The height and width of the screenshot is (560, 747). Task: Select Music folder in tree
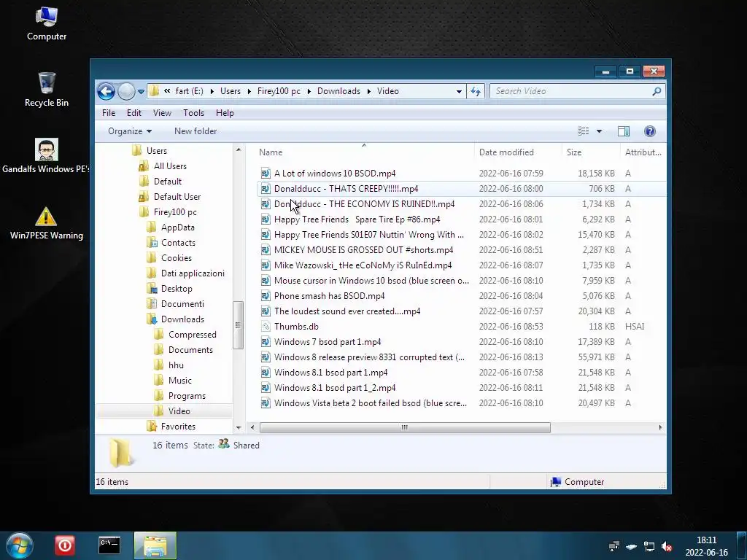pos(179,380)
